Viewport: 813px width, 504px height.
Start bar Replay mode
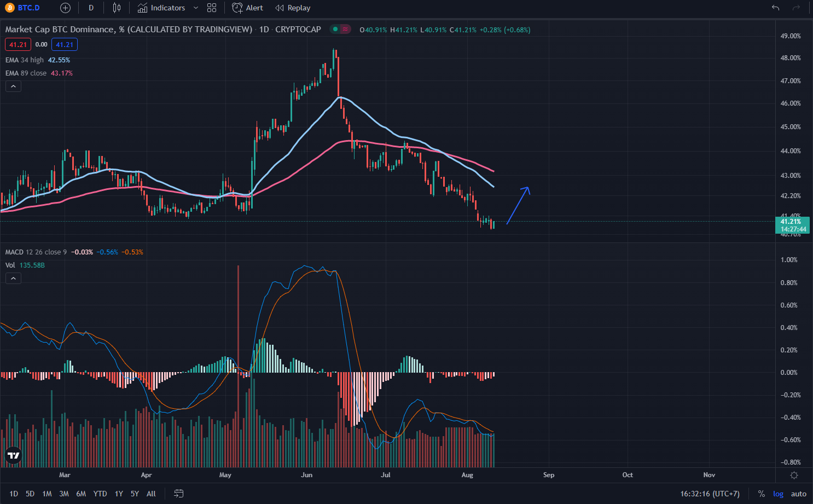(x=292, y=8)
